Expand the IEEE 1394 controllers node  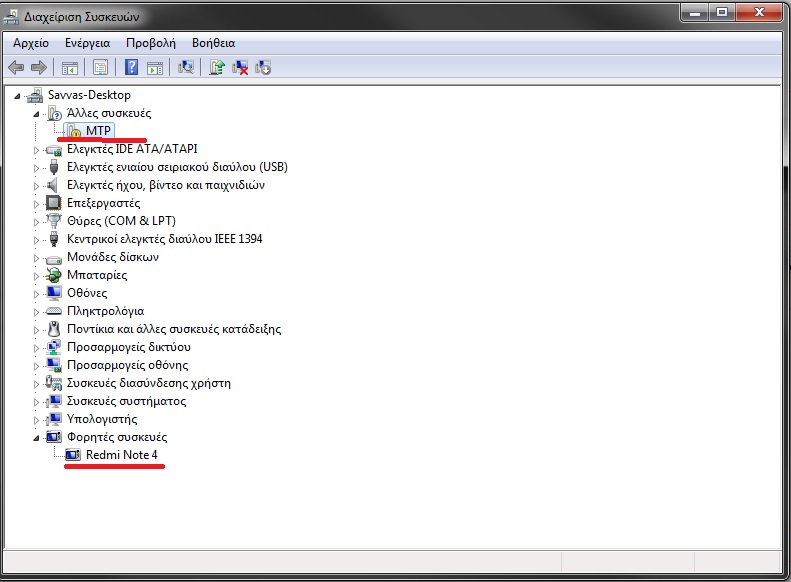36,240
